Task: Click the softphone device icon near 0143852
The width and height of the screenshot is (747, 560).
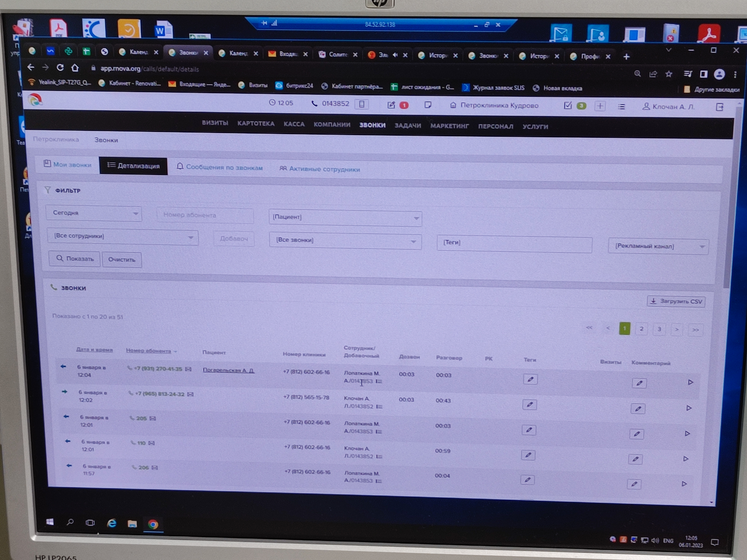Action: point(361,104)
